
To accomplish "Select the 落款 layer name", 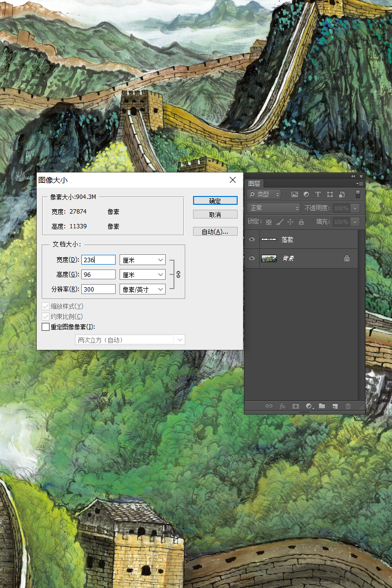I will (287, 240).
